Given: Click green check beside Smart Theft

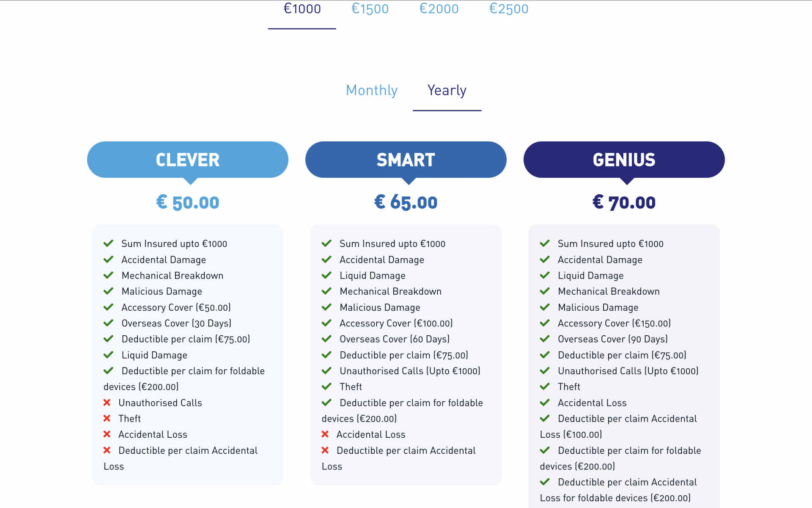Looking at the screenshot, I should [326, 387].
